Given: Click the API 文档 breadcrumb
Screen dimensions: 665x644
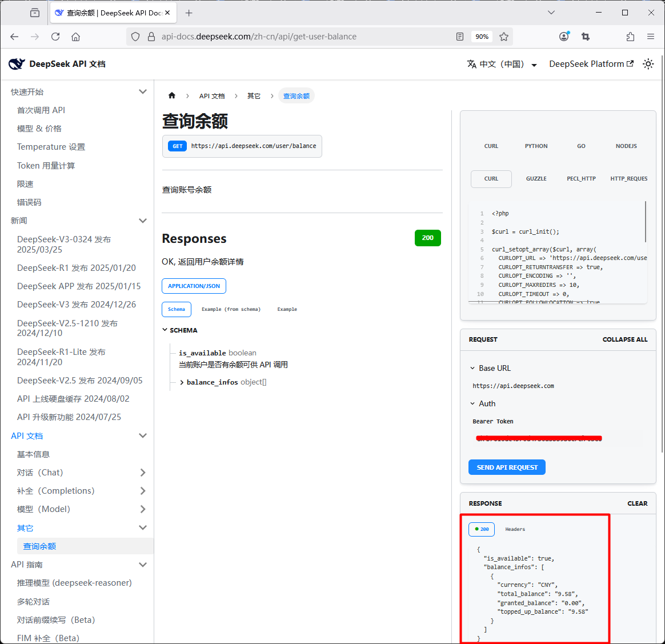Looking at the screenshot, I should (212, 97).
